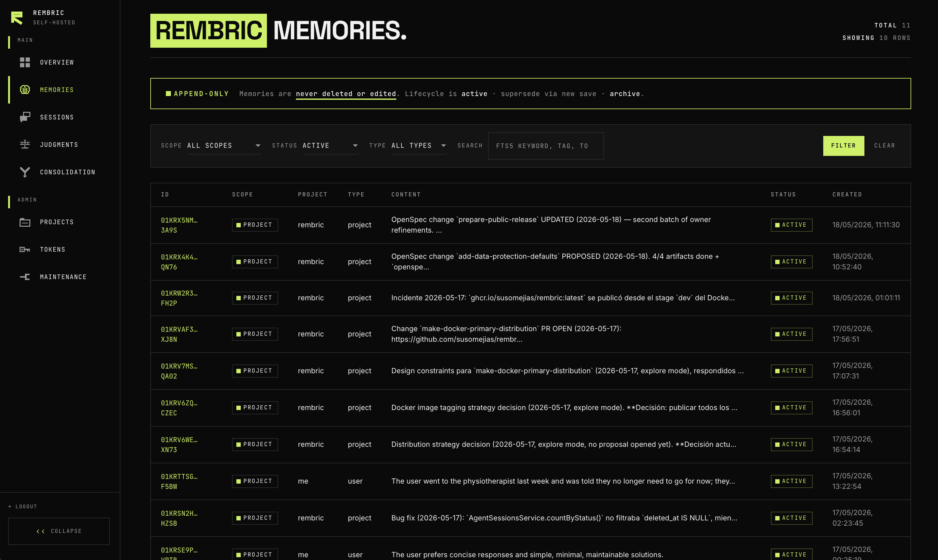The height and width of the screenshot is (560, 938).
Task: Click the Project column header
Action: coord(312,194)
